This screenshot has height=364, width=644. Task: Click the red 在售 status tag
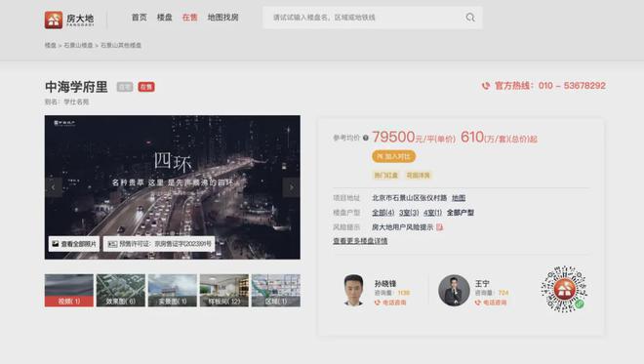point(146,87)
